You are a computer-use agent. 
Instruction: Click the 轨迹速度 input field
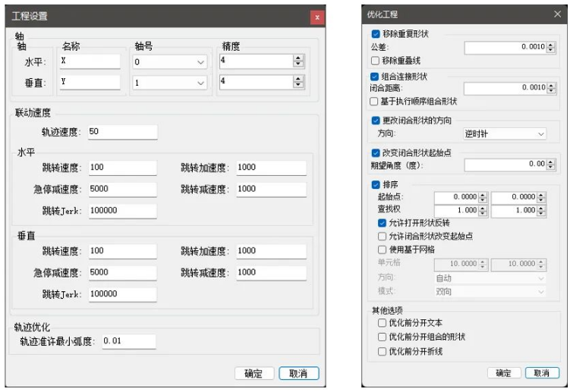click(121, 133)
